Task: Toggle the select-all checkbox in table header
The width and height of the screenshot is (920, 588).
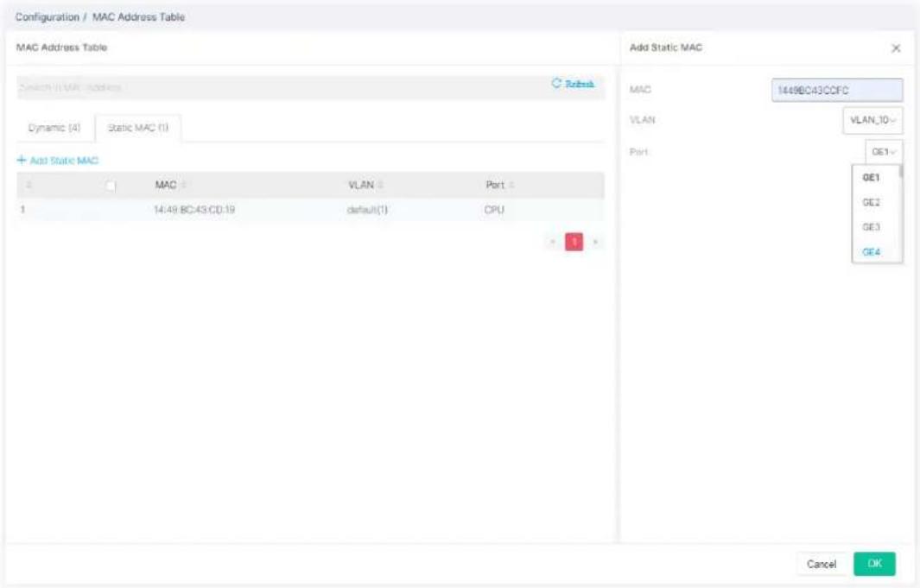Action: [x=111, y=186]
